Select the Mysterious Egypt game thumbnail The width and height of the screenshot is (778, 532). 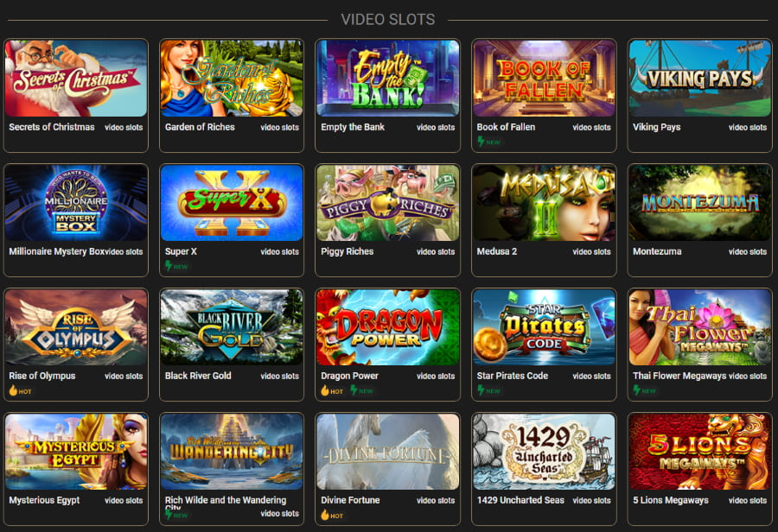(76, 452)
